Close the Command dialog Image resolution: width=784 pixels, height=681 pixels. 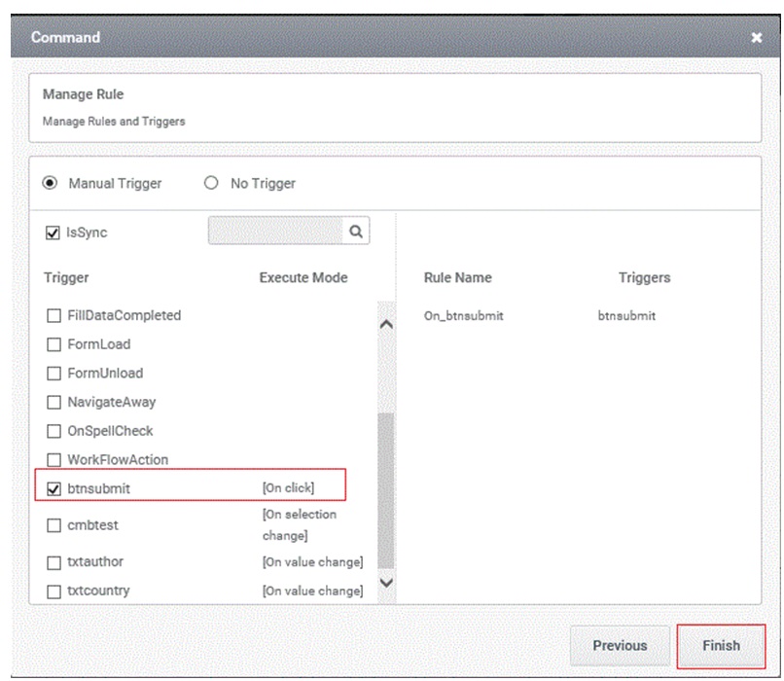click(757, 38)
